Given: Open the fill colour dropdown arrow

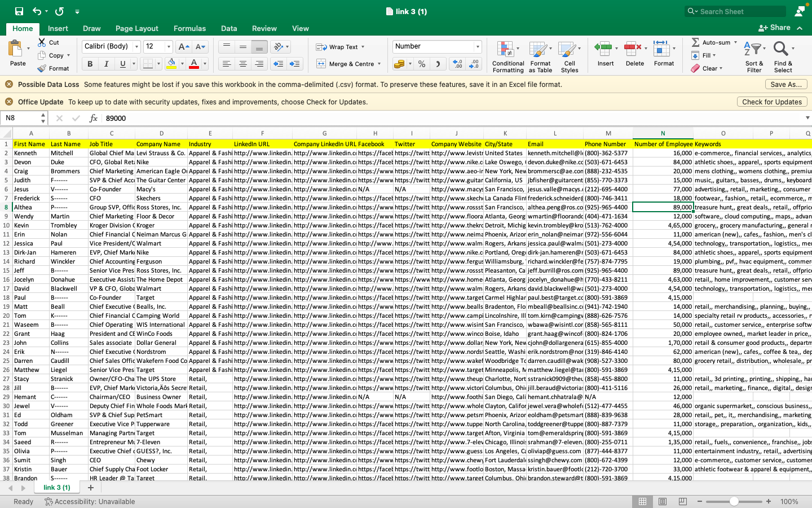Looking at the screenshot, I should 182,64.
